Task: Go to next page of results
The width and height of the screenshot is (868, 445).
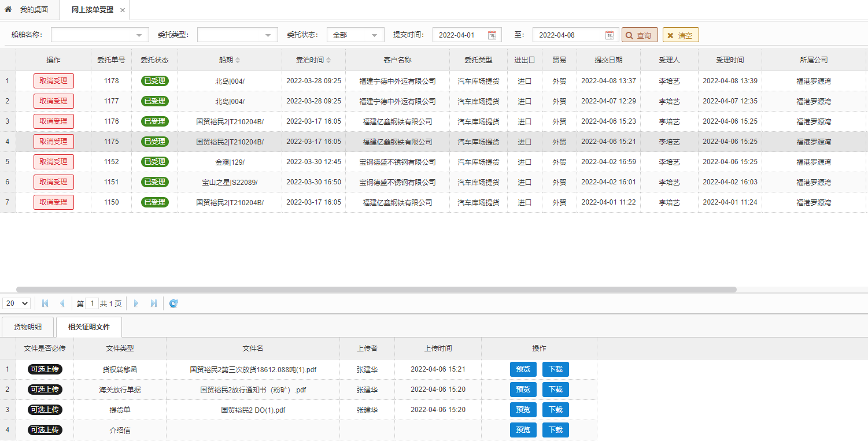Action: tap(136, 303)
